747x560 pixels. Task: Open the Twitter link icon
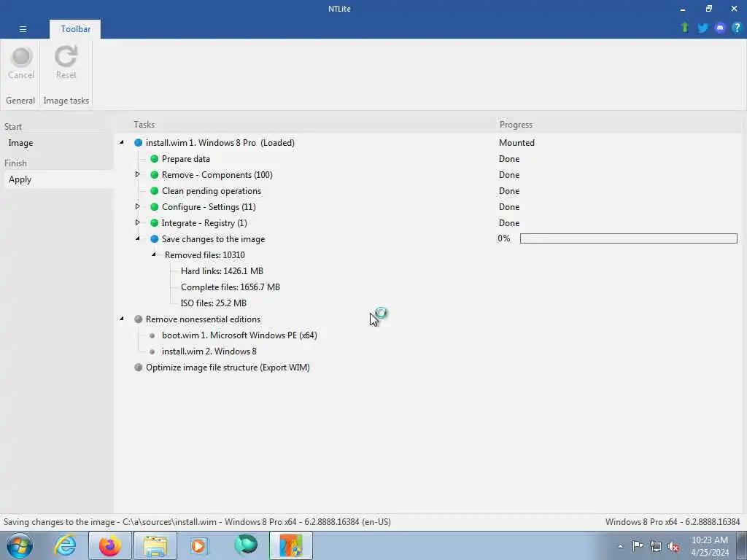point(703,28)
